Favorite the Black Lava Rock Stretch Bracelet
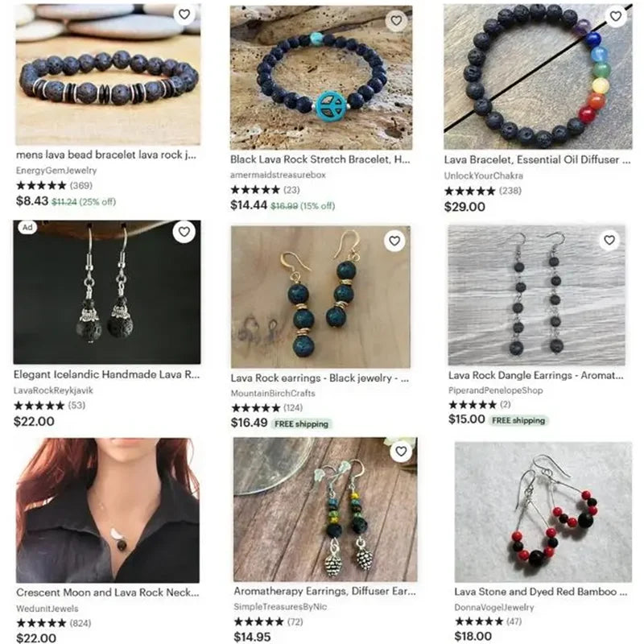The height and width of the screenshot is (644, 644). tap(396, 21)
